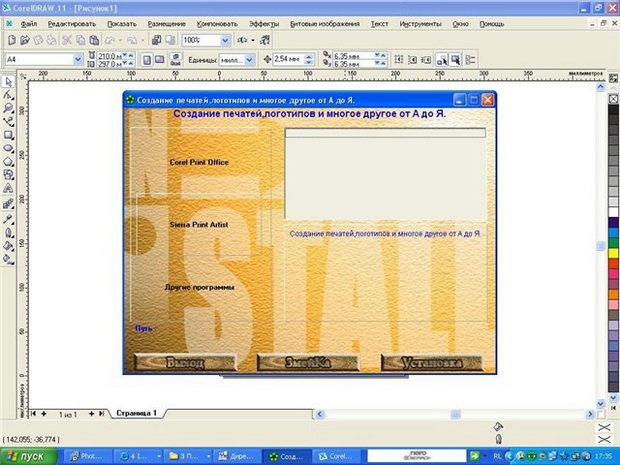Image resolution: width=620 pixels, height=465 pixels.
Task: Expand the units dropdown in property bar
Action: coord(252,60)
